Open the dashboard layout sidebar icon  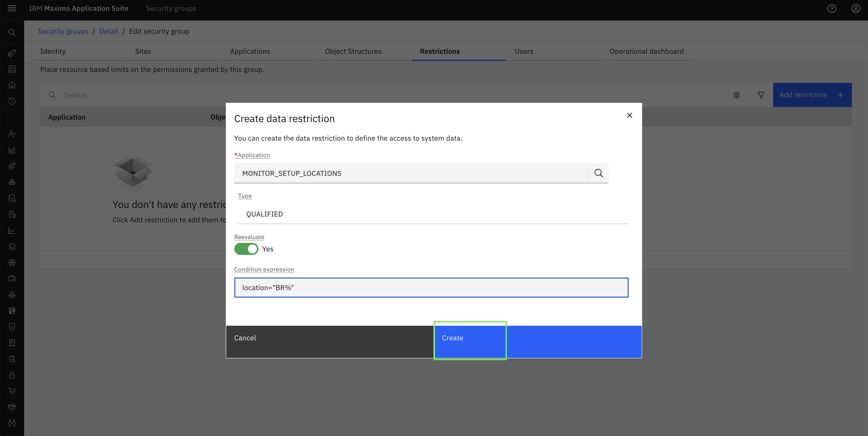click(x=12, y=69)
